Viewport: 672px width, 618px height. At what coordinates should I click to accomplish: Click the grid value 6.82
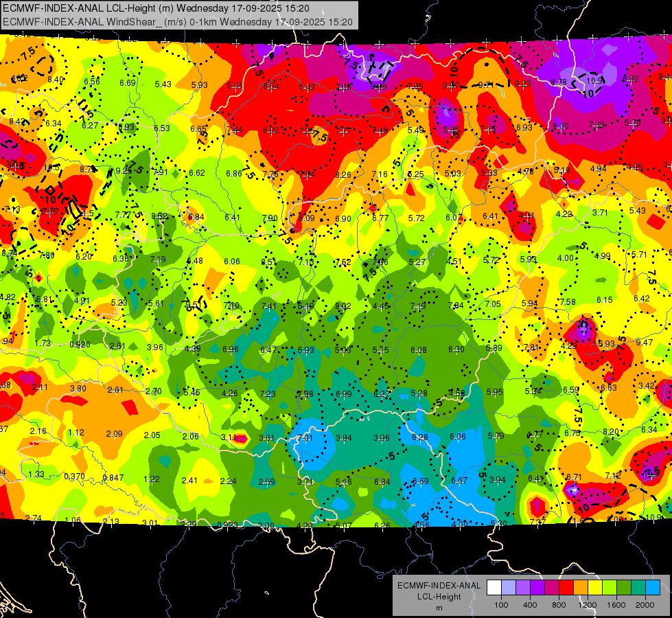[630, 79]
